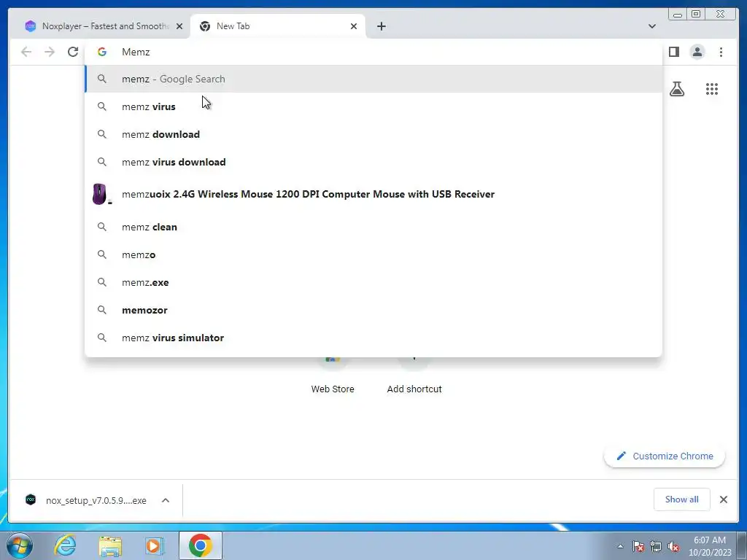747x560 pixels.
Task: Choose the 'memozor' suggestion
Action: [373, 310]
